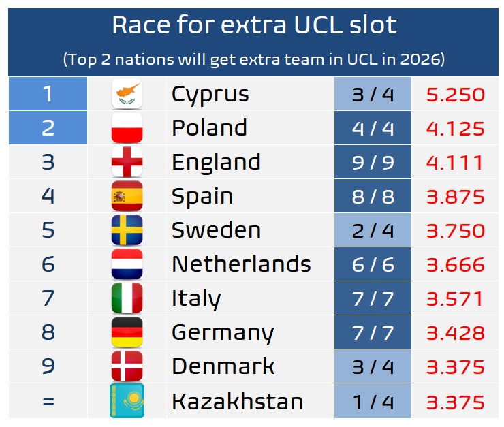
Task: Select the Sweden flag icon
Action: click(x=127, y=230)
